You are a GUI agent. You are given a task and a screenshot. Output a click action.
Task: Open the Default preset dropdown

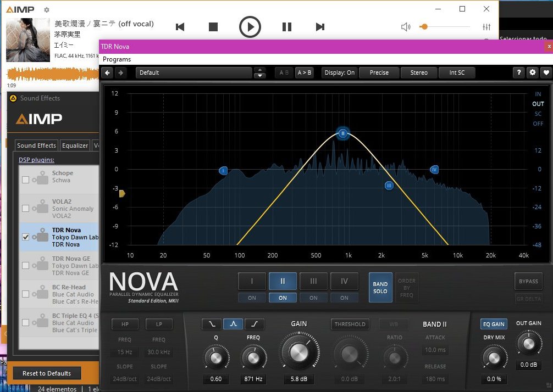pyautogui.click(x=193, y=72)
